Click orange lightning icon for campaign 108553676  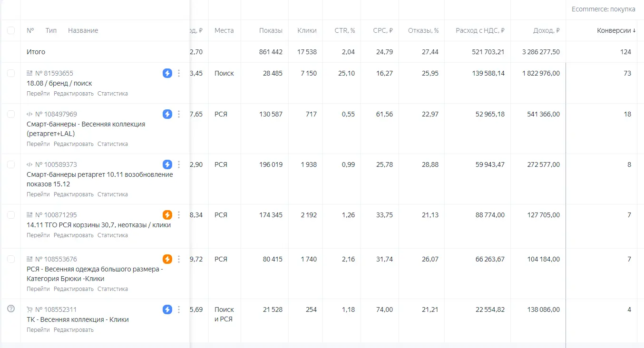[167, 259]
